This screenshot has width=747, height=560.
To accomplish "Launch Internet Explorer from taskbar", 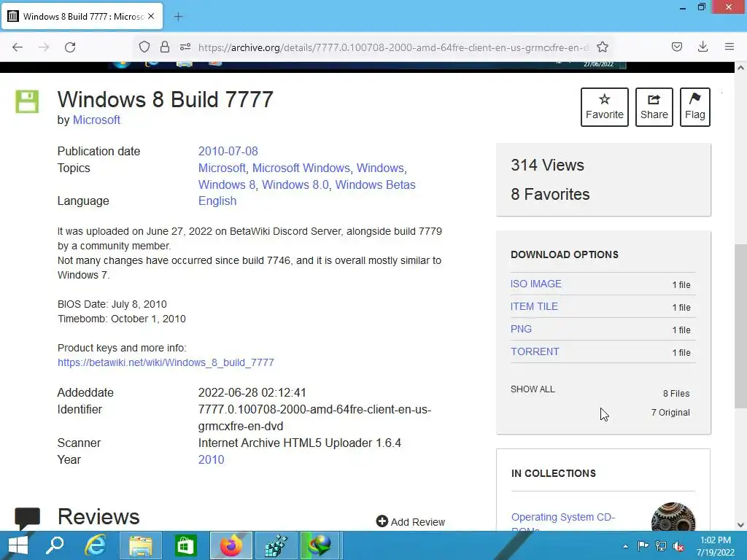I will tap(96, 545).
